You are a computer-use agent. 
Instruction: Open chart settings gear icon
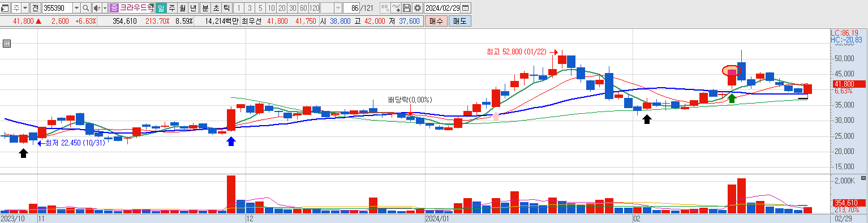click(418, 8)
